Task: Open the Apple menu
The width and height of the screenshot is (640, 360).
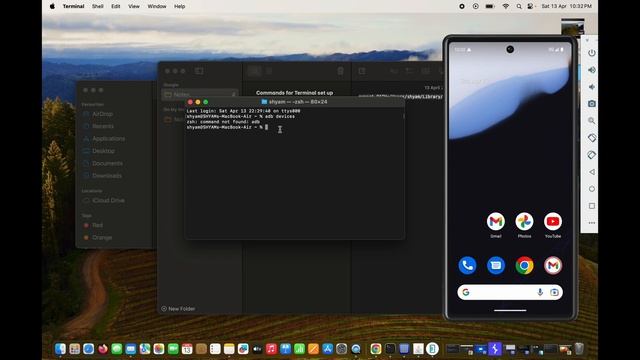Action: click(x=52, y=6)
